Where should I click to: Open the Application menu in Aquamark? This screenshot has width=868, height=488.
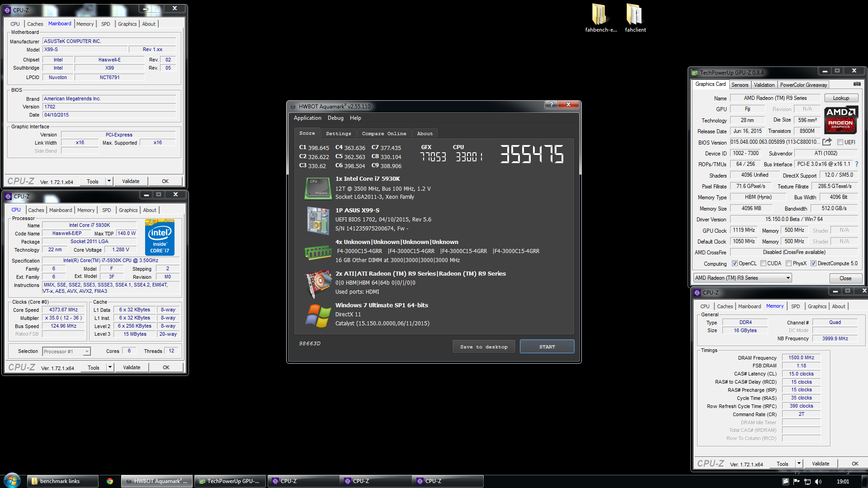(307, 118)
